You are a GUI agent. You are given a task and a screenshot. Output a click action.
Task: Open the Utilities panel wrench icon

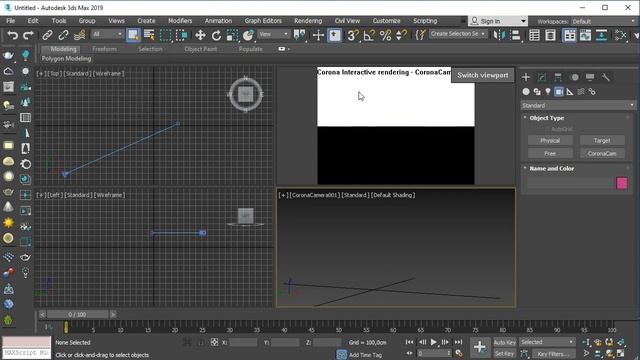(606, 77)
